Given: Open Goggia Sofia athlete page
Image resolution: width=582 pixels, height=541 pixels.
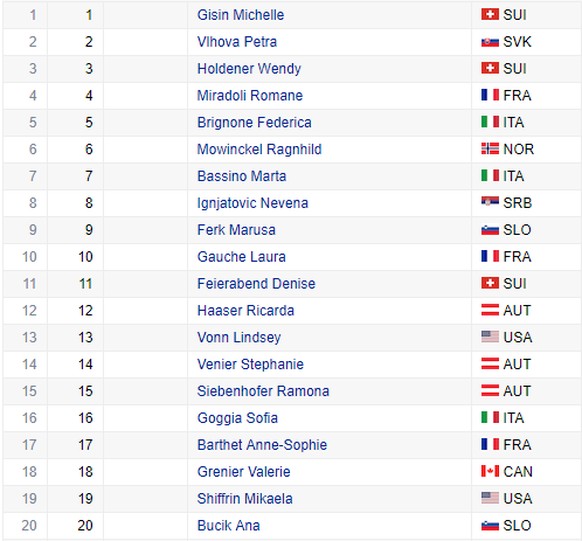Looking at the screenshot, I should click(237, 418).
